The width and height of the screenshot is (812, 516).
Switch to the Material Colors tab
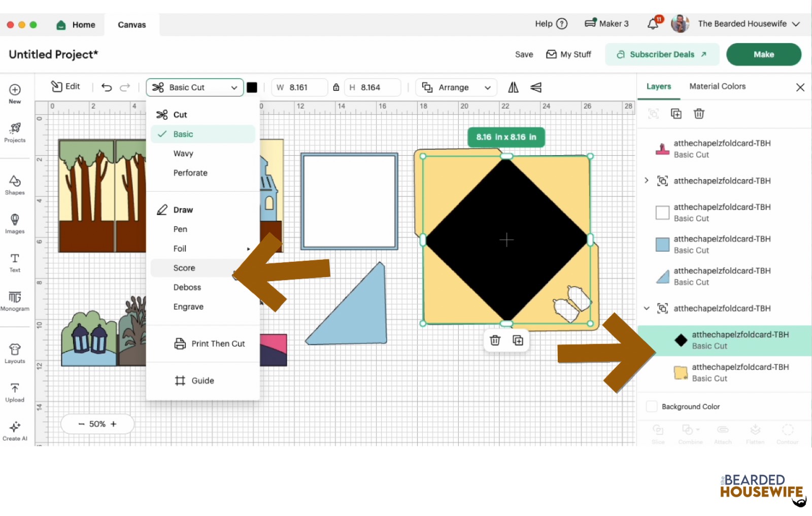click(x=717, y=86)
